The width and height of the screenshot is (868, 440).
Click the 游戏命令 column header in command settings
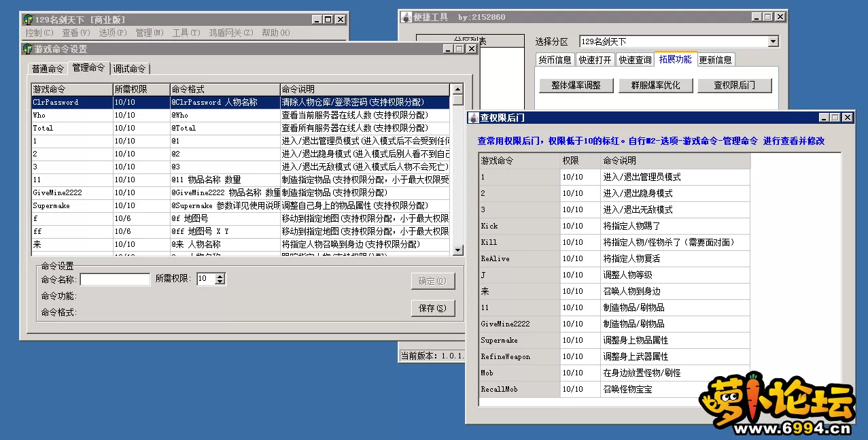72,90
